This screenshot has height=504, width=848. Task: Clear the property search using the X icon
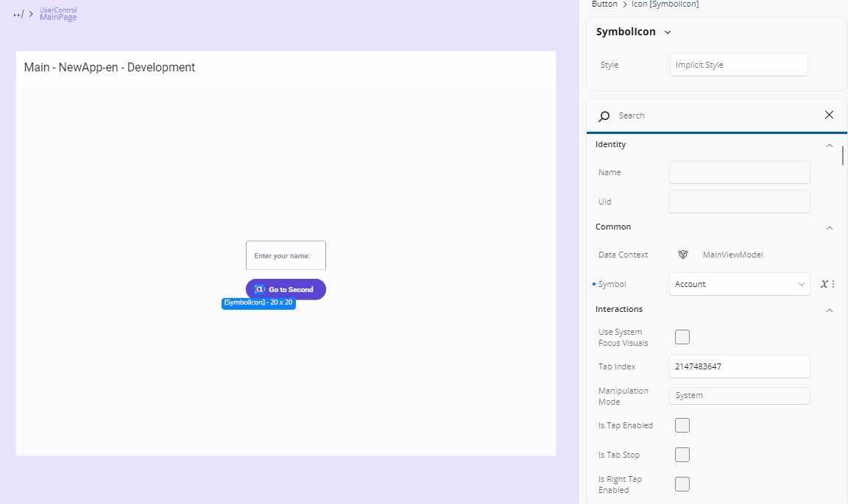pos(829,115)
